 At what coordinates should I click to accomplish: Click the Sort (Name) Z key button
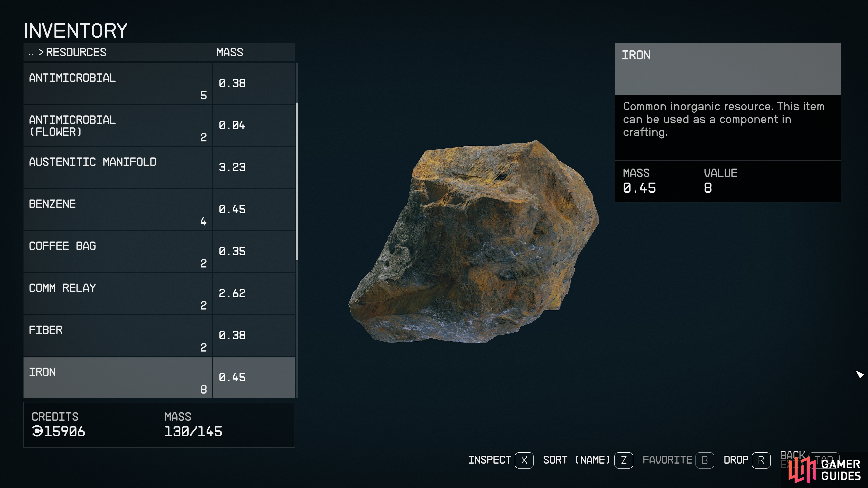tap(624, 460)
